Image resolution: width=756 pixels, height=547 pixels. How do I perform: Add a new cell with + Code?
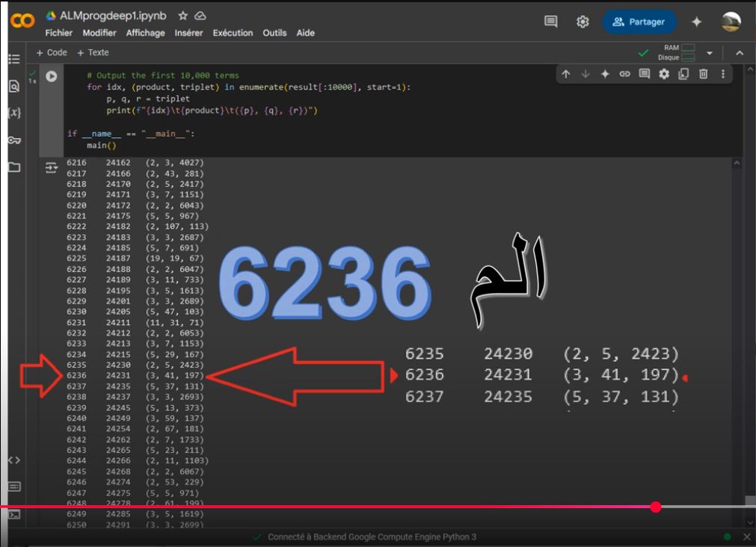pyautogui.click(x=52, y=52)
